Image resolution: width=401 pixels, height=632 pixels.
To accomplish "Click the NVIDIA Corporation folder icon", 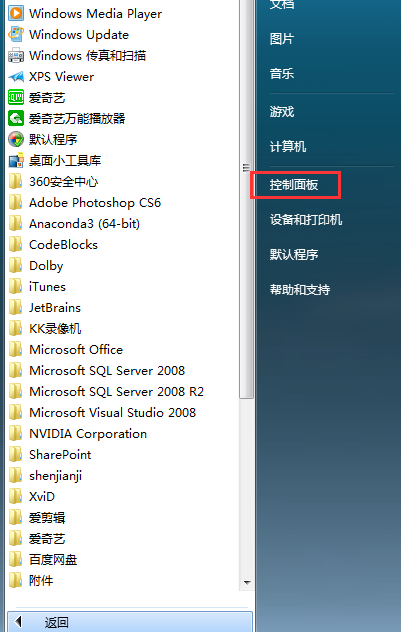I will 16,433.
